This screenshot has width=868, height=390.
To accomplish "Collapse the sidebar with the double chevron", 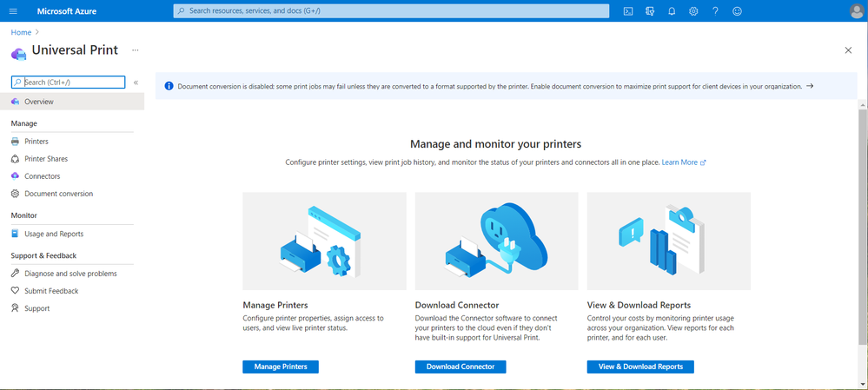I will (136, 83).
